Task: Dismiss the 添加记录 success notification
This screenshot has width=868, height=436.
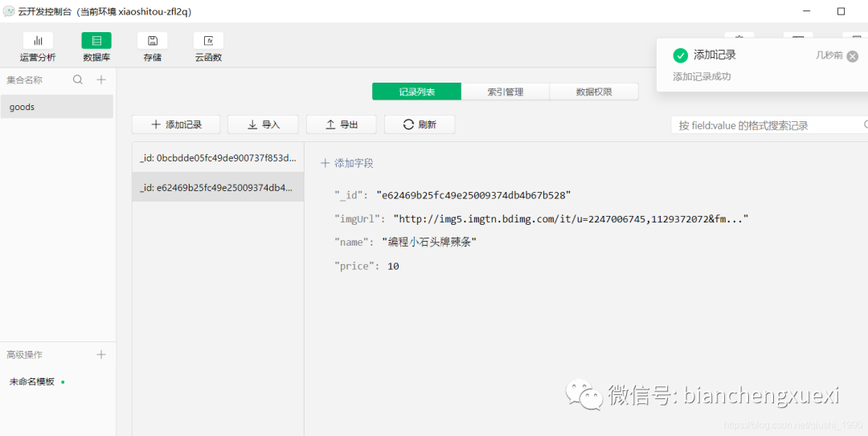Action: click(x=853, y=56)
